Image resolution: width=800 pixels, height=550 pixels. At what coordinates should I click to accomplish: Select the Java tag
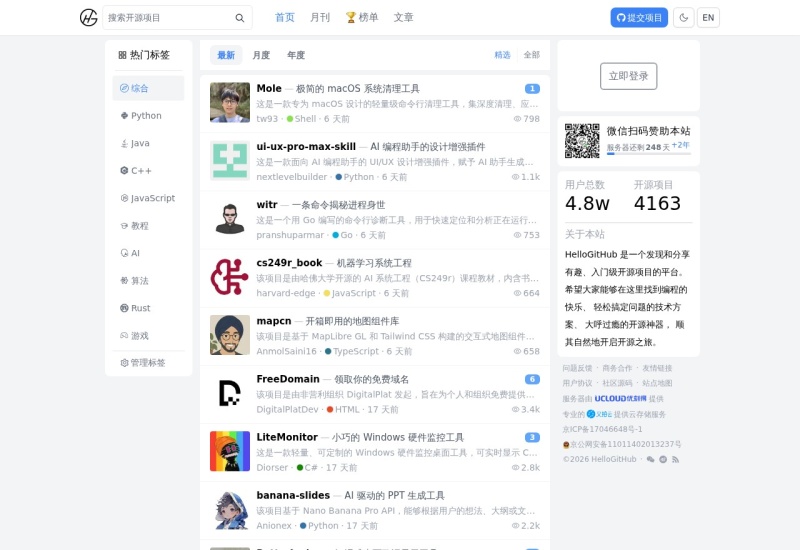tap(148, 143)
